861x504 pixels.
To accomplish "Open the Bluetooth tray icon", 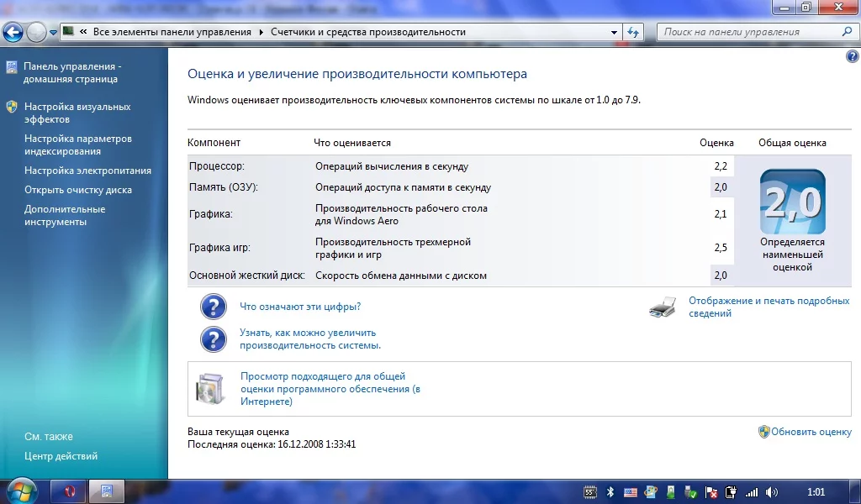I will (610, 492).
